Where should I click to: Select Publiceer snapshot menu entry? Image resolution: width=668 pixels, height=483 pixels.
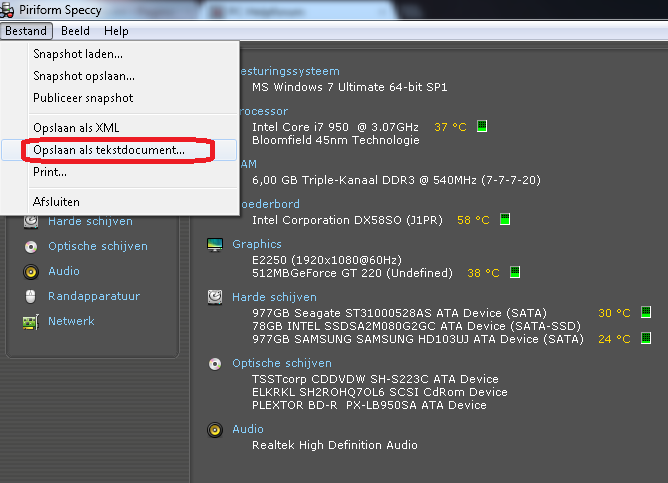pos(119,98)
